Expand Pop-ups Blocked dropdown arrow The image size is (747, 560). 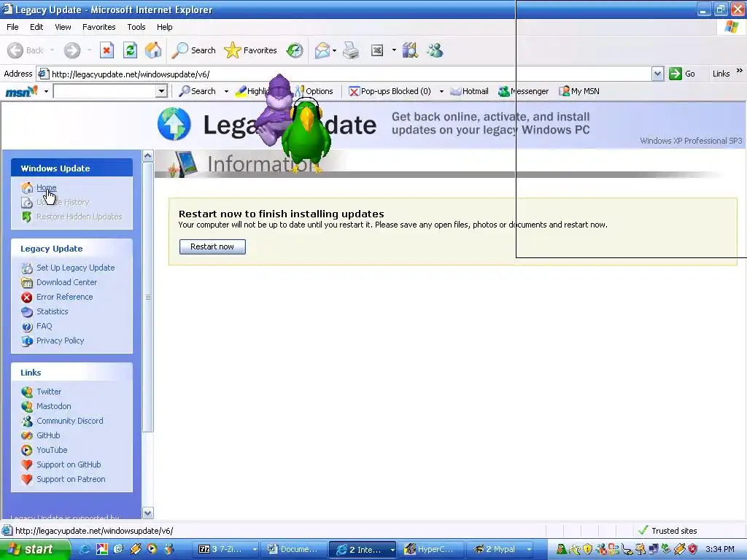[x=441, y=91]
